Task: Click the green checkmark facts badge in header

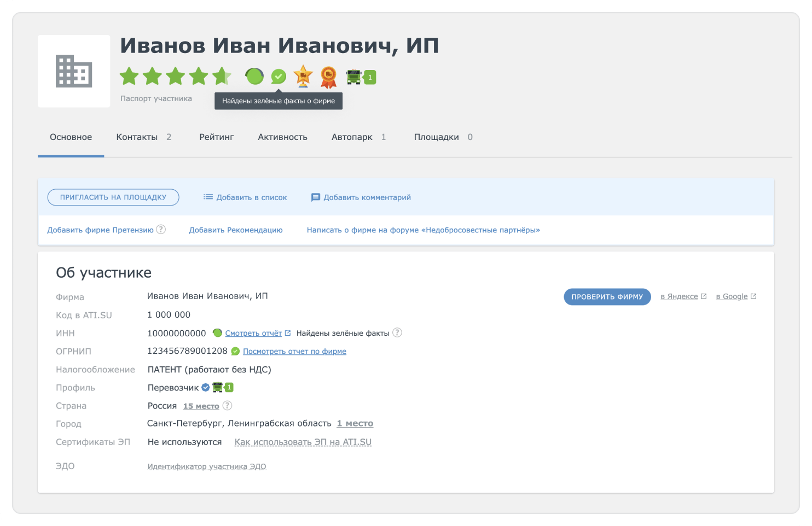Action: [x=279, y=77]
